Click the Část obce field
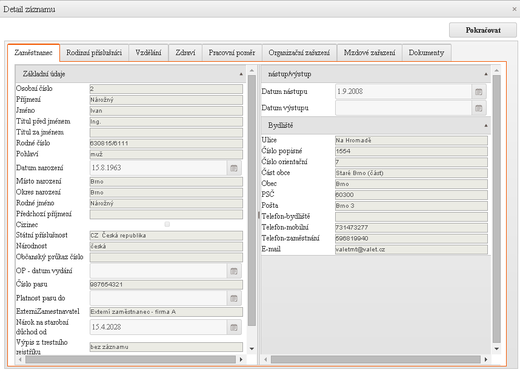The width and height of the screenshot is (520, 381). (411, 173)
